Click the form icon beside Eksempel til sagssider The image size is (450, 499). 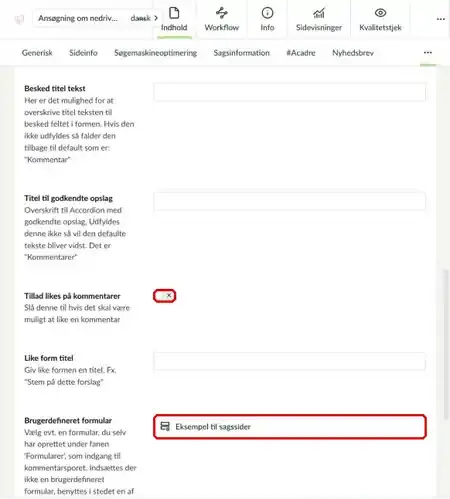[165, 426]
